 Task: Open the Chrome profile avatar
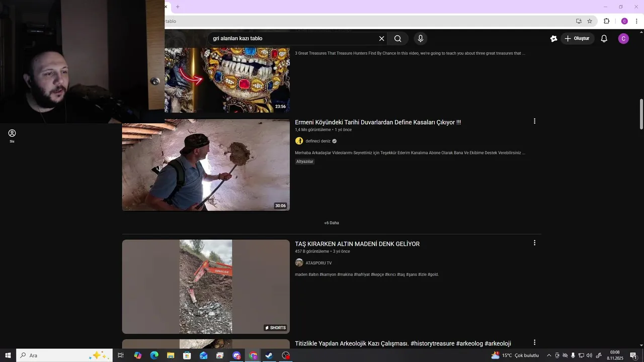[x=624, y=21]
